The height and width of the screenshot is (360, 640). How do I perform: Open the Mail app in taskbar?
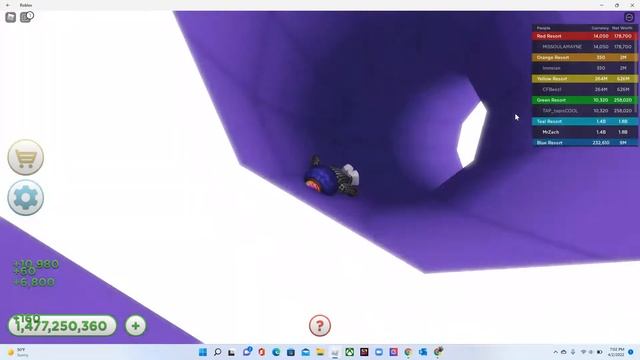(x=306, y=352)
